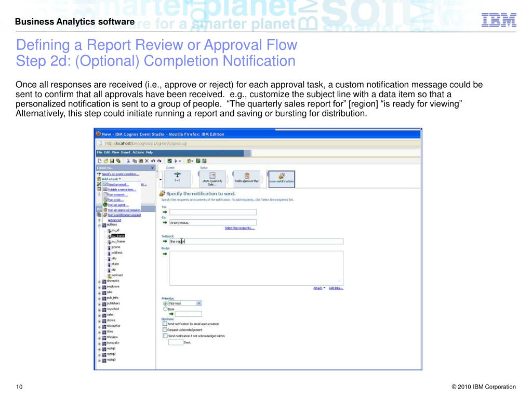Click the last green toolbar icon
The image size is (532, 399).
(204, 161)
